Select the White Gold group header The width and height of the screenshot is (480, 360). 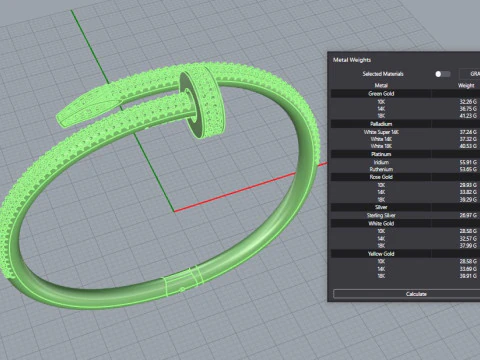[405, 223]
